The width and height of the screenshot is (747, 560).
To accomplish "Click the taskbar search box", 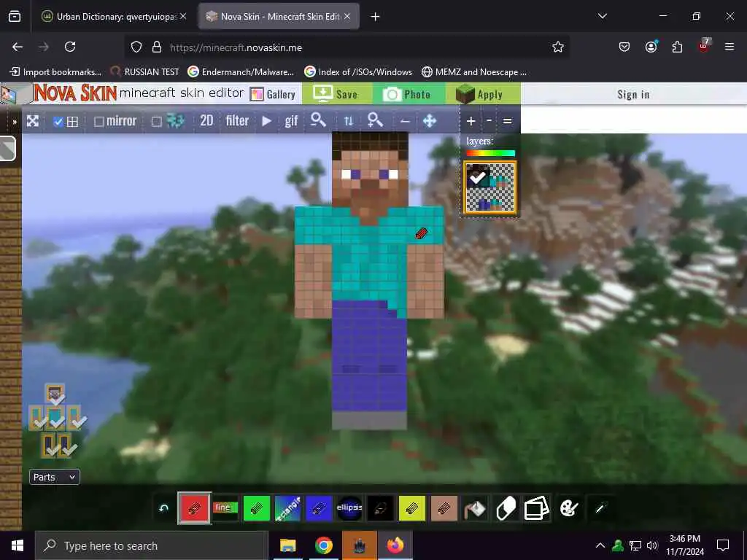I will 152,545.
